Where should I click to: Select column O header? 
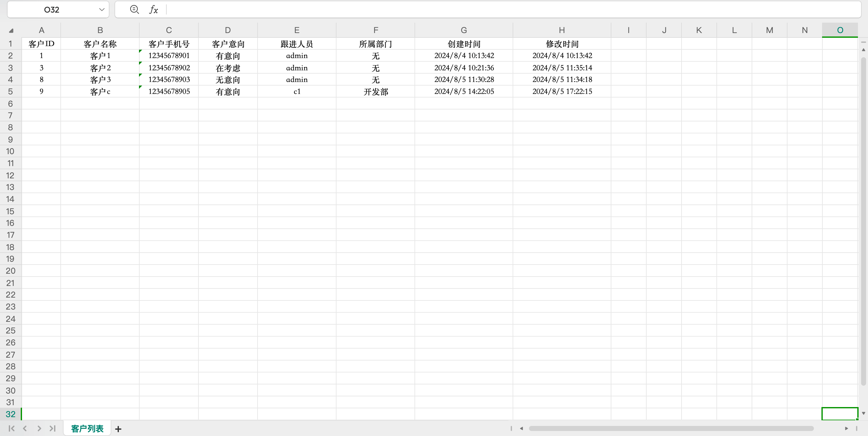pos(840,30)
